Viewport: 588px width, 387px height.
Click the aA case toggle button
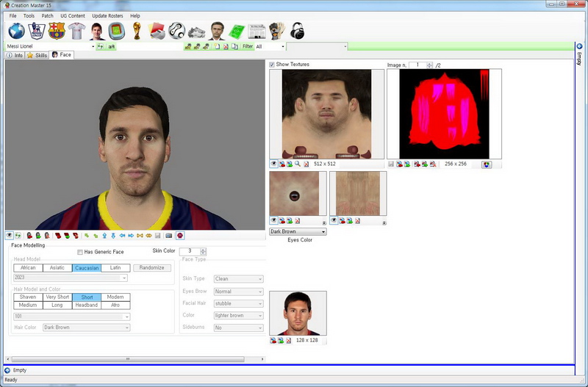(112, 46)
